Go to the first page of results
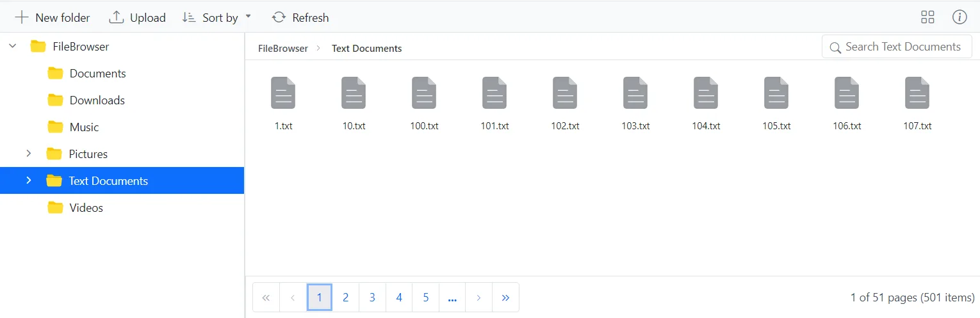The width and height of the screenshot is (980, 318). (266, 298)
